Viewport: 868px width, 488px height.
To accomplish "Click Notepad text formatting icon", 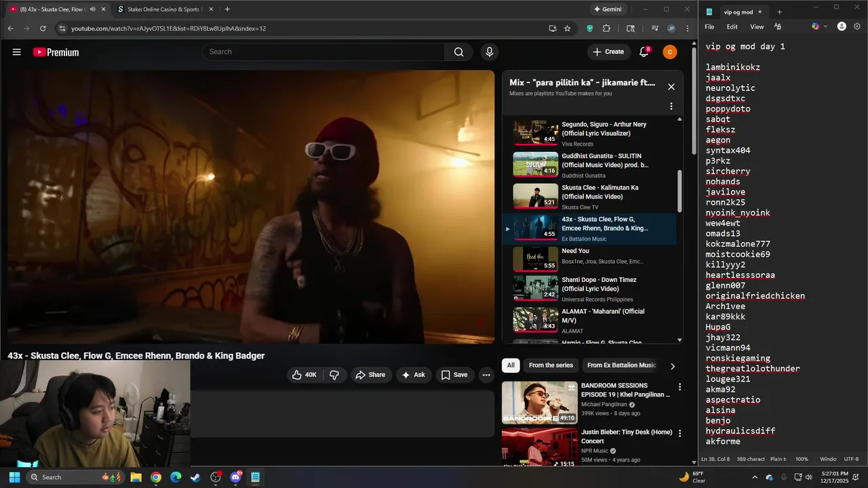I will click(x=778, y=26).
